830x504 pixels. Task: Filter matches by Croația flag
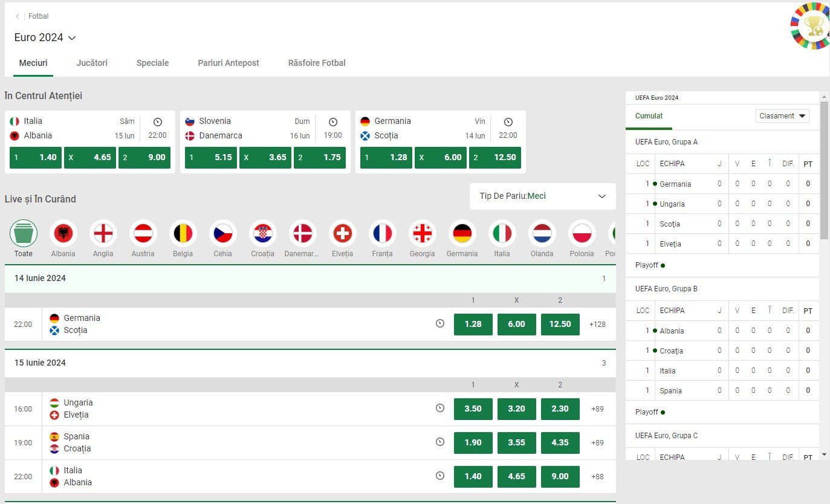coord(263,233)
